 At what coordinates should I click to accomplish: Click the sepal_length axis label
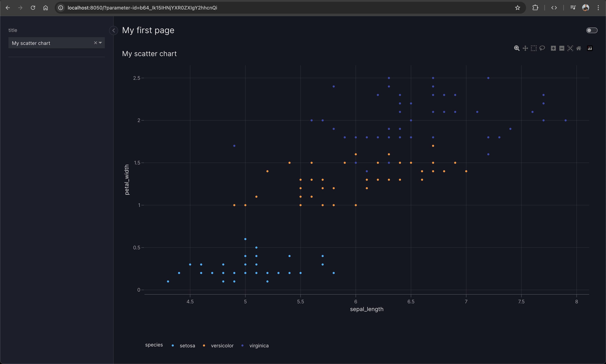pyautogui.click(x=367, y=309)
